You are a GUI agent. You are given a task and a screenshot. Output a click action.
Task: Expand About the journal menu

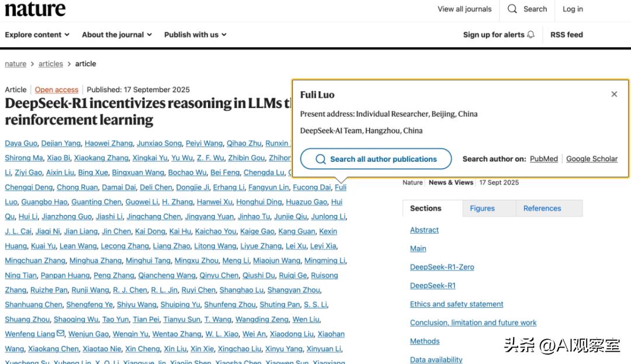click(117, 34)
